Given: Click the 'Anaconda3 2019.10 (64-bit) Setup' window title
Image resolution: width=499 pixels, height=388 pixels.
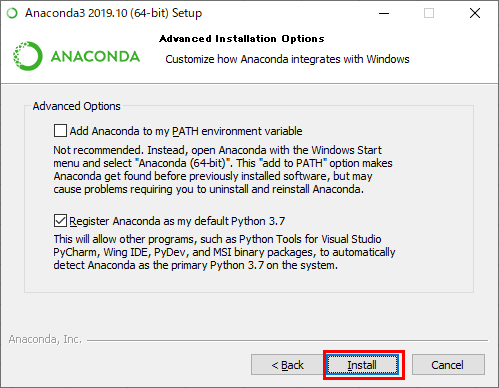Looking at the screenshot, I should click(113, 13).
